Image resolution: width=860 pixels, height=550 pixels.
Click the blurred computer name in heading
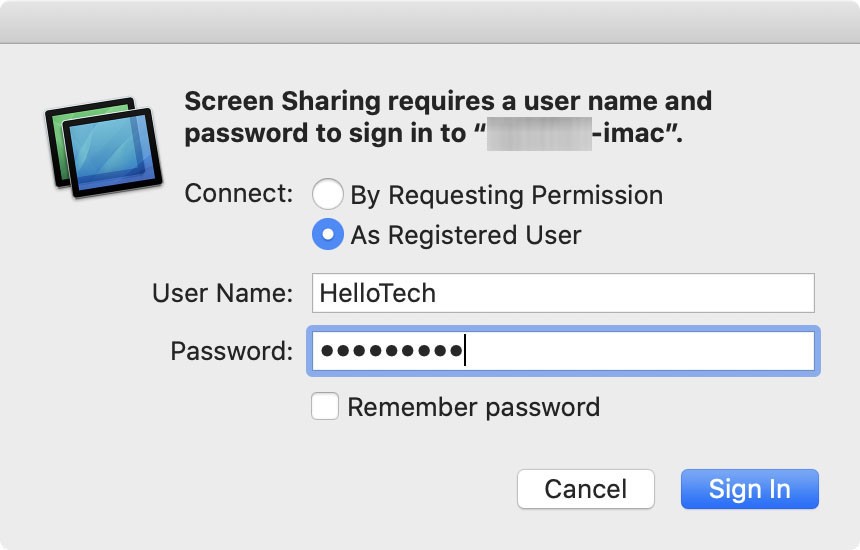(x=538, y=133)
